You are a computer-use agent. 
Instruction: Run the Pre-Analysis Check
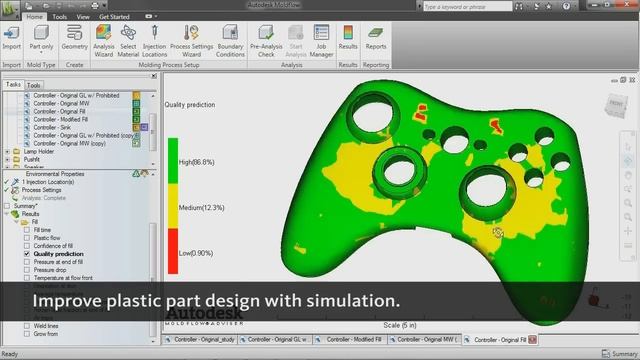(x=266, y=41)
